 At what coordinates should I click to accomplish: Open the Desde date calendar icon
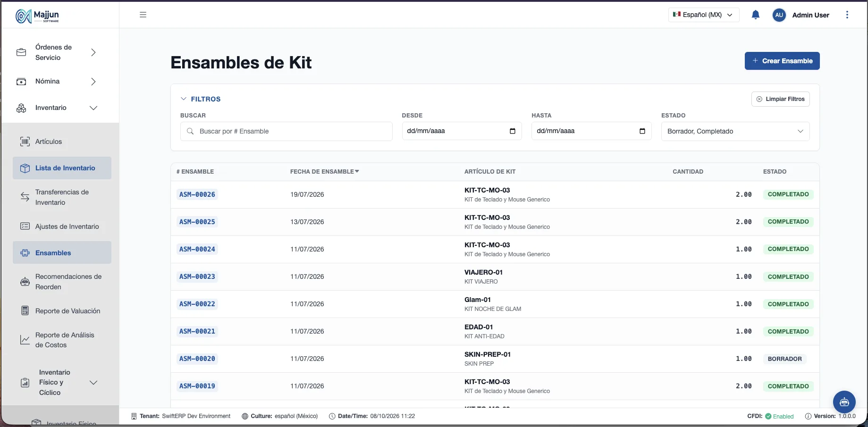coord(513,131)
